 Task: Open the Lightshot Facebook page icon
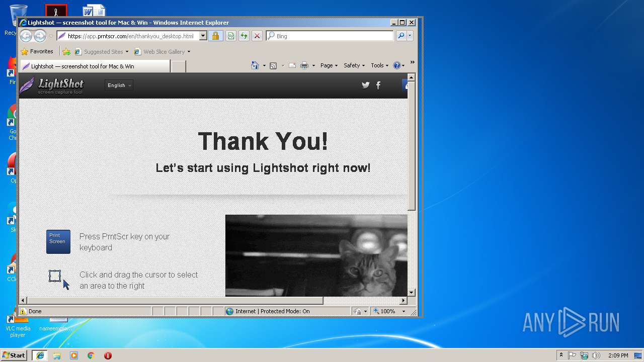click(378, 85)
